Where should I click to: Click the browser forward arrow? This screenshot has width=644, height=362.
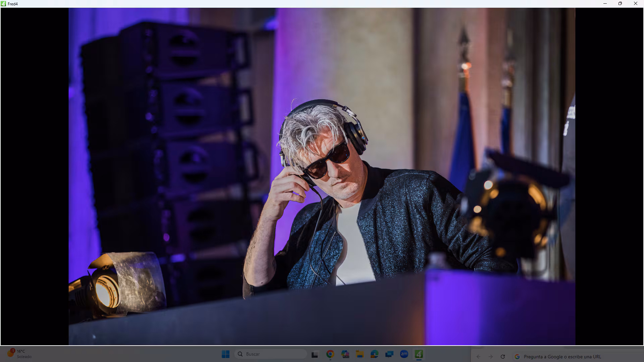(490, 357)
